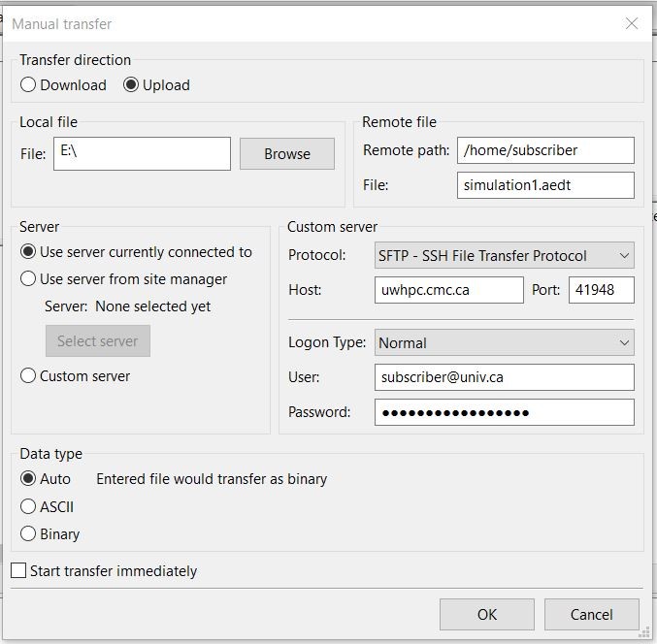Enable Start transfer immediately checkbox
Image resolution: width=657 pixels, height=644 pixels.
click(18, 571)
